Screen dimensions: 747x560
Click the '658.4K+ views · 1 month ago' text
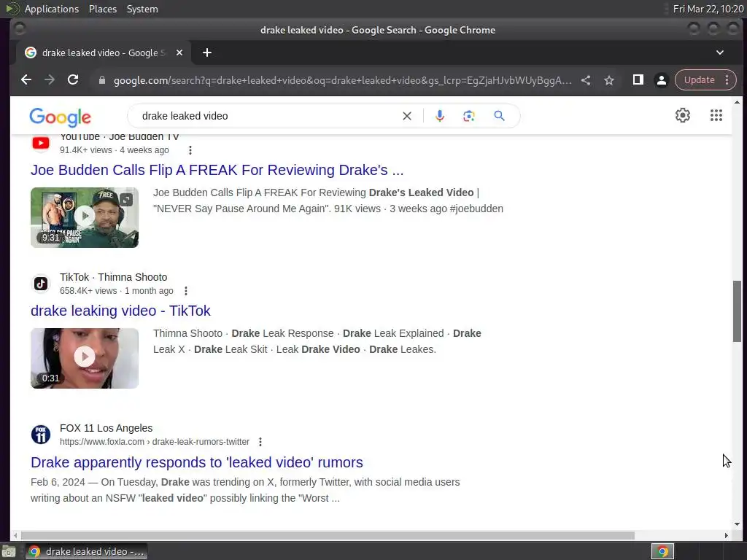click(x=117, y=291)
